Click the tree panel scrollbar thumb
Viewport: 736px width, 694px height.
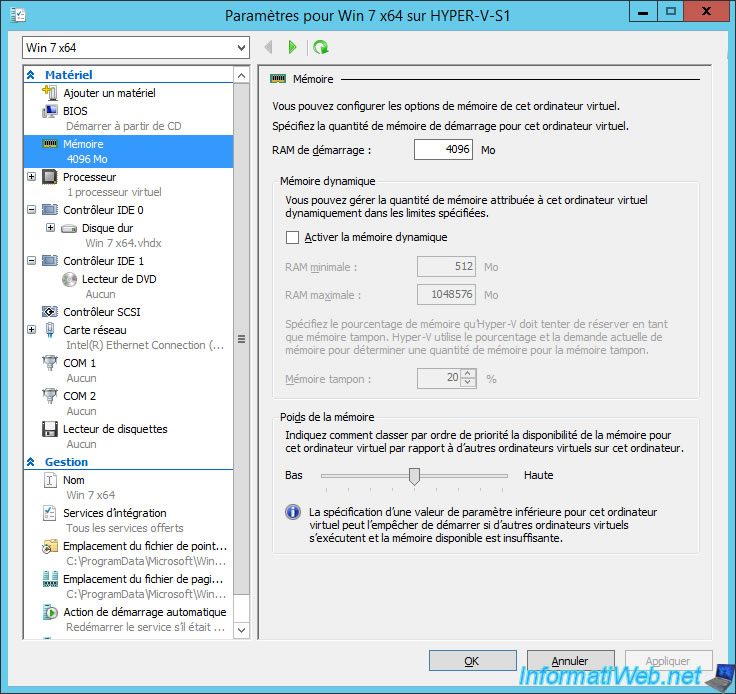[241, 339]
